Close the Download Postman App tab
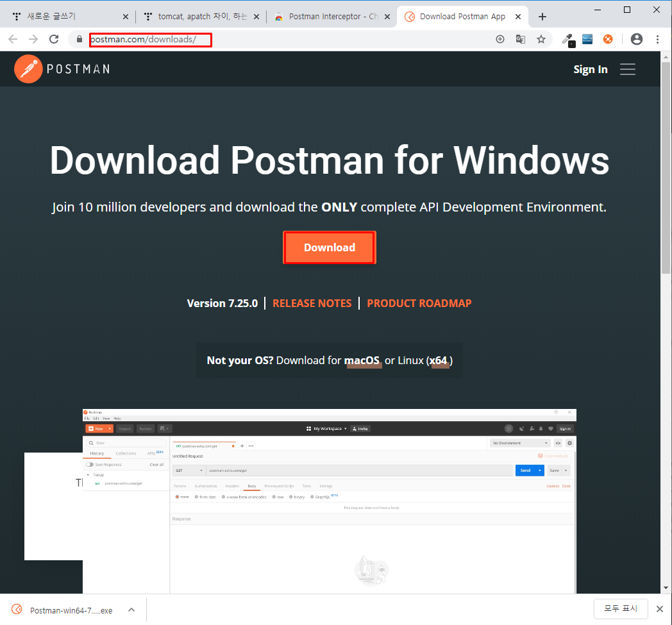 [517, 17]
